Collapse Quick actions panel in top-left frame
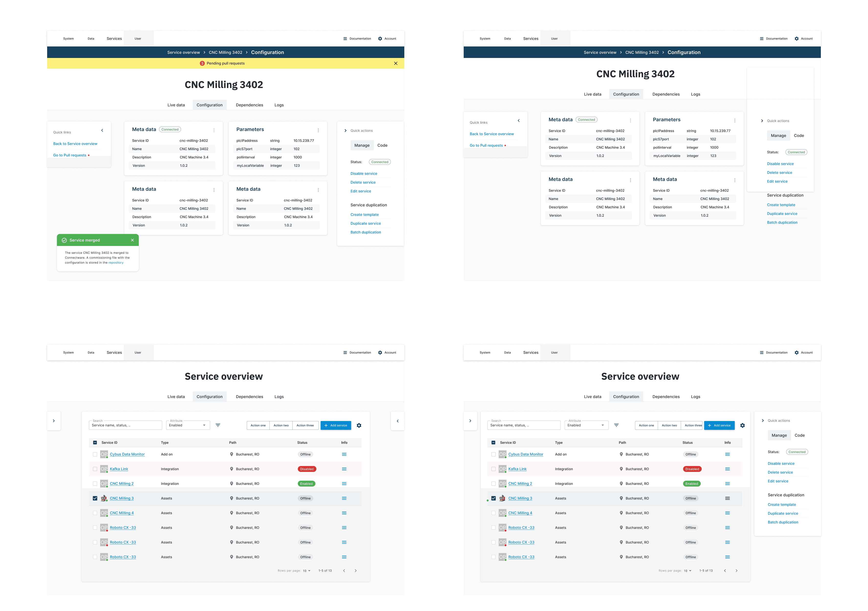The width and height of the screenshot is (868, 611). [x=345, y=131]
